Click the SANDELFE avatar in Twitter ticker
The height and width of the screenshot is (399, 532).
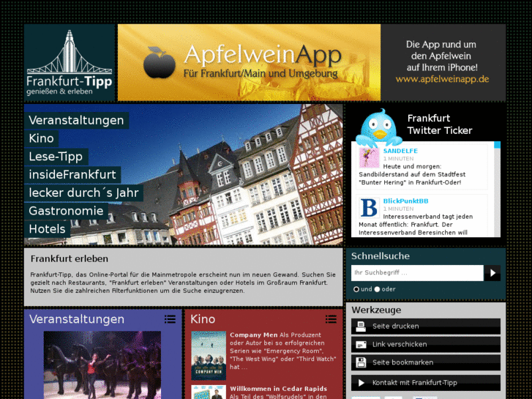click(369, 158)
